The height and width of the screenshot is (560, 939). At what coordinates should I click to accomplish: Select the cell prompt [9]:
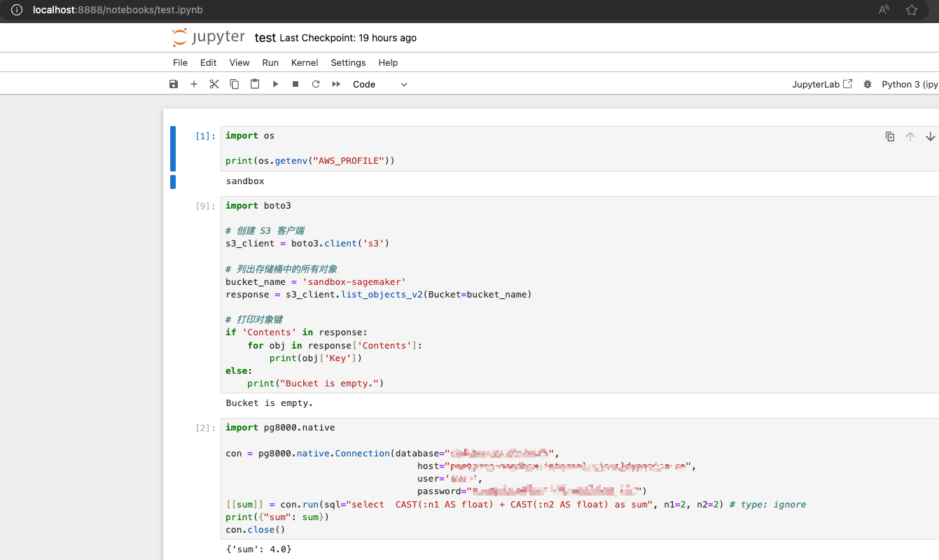tap(206, 206)
